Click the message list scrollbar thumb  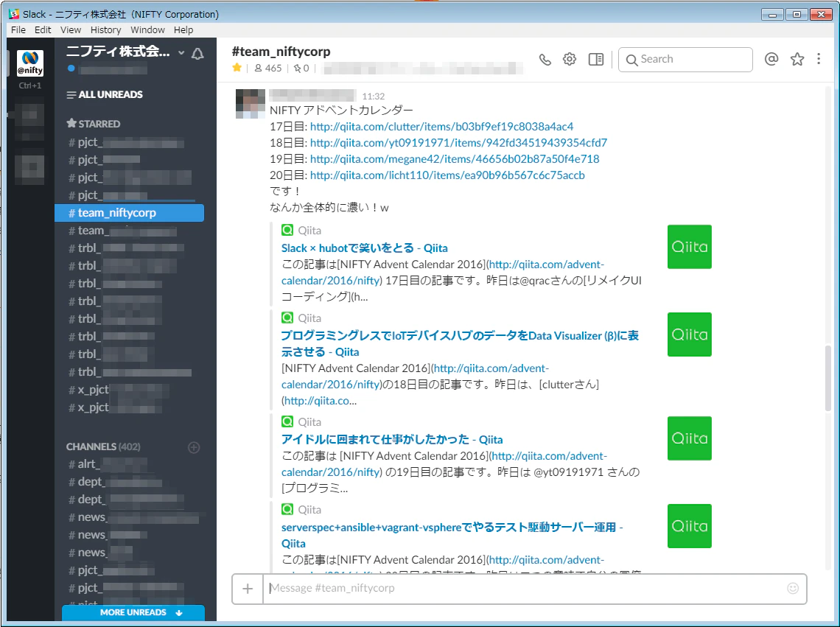click(827, 379)
